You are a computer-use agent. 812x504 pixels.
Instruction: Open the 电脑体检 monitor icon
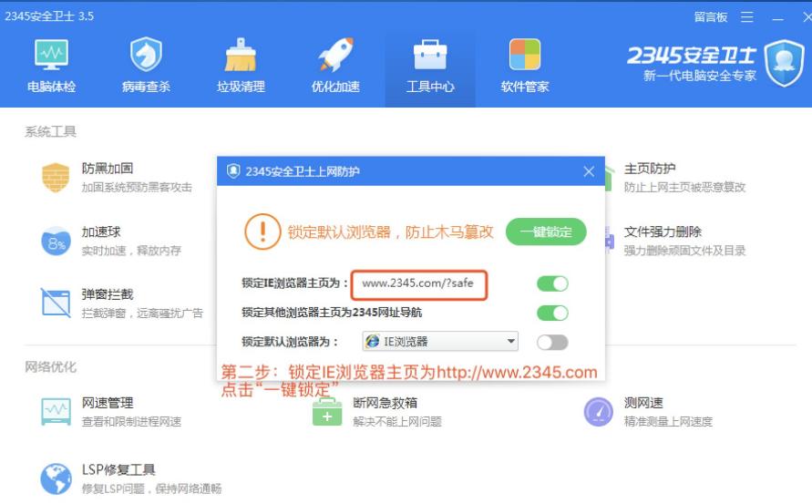click(x=51, y=55)
